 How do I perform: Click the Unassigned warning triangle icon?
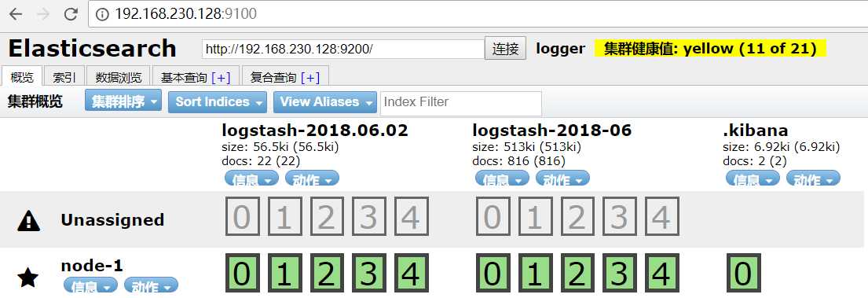(x=28, y=222)
